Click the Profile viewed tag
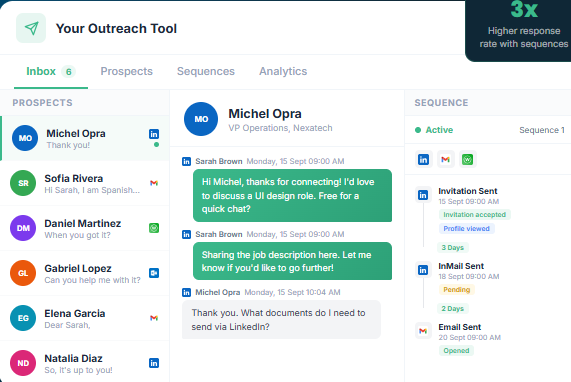571x382 pixels. point(466,229)
